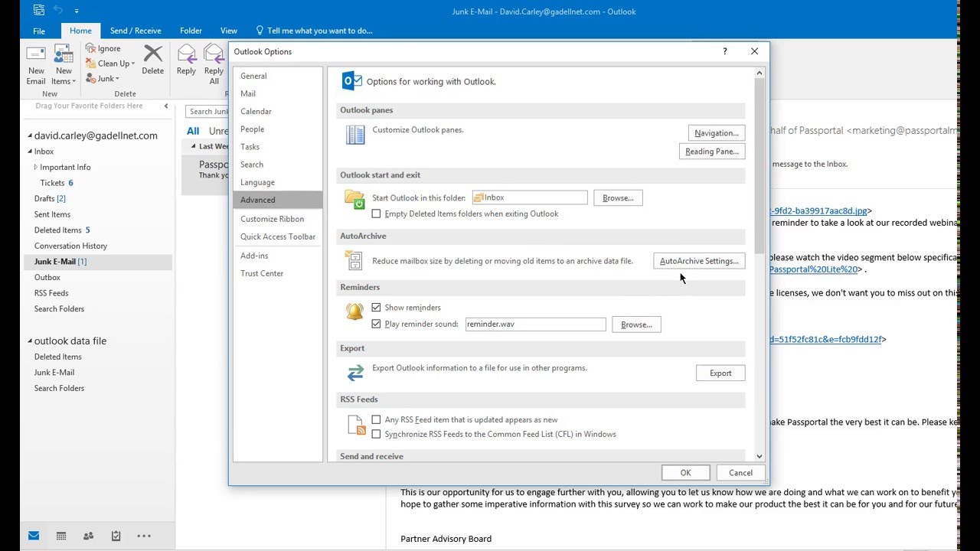980x551 pixels.
Task: Click the Ignore conversation icon
Action: click(x=90, y=48)
